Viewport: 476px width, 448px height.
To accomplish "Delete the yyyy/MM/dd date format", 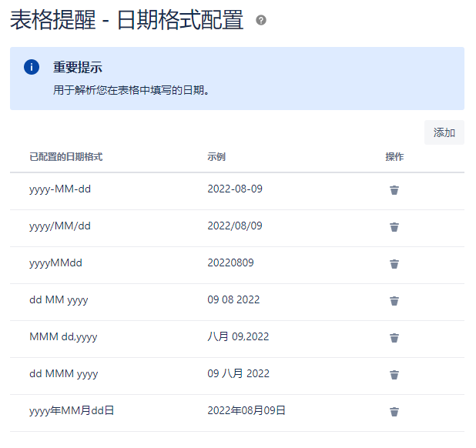I will 394,227.
